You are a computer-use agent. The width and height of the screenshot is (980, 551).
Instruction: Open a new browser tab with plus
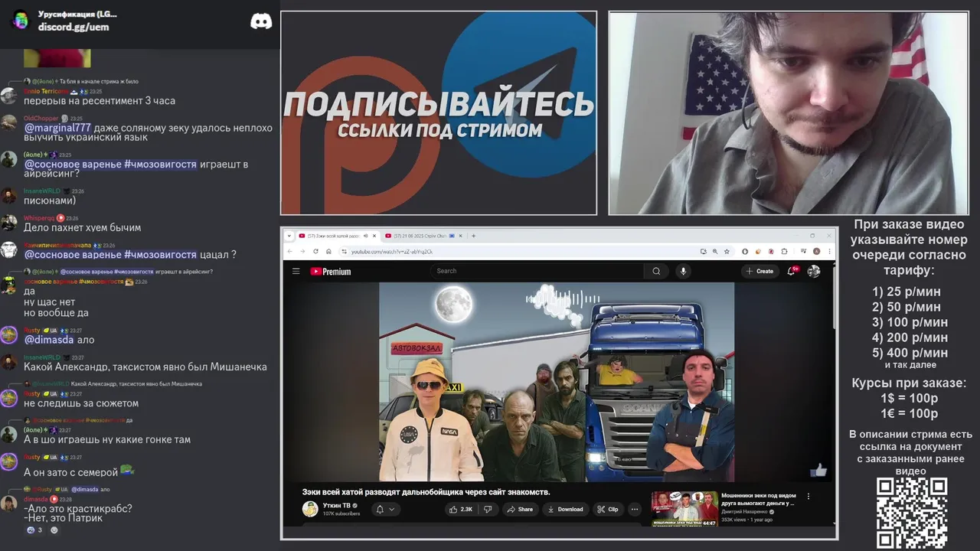click(x=474, y=236)
